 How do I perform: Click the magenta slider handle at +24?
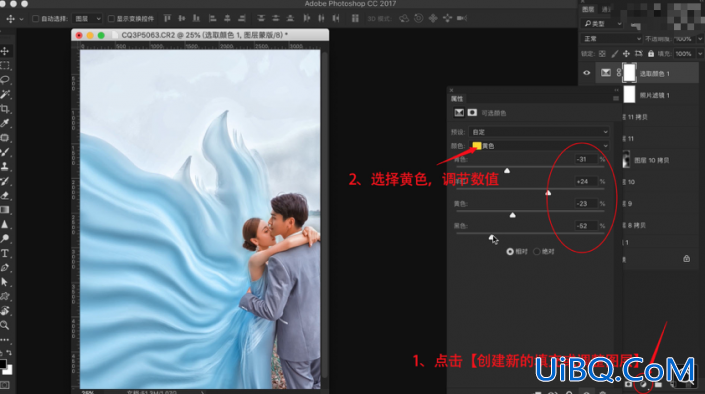pyautogui.click(x=548, y=193)
